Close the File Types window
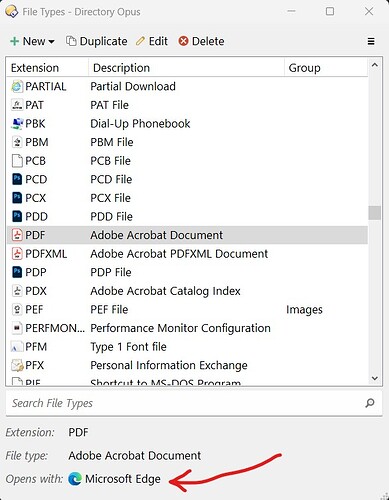The image size is (389, 500). click(369, 11)
